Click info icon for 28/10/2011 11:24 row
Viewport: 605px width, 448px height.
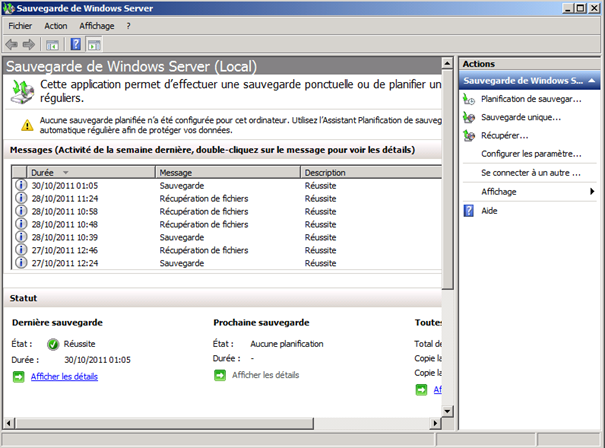point(21,198)
